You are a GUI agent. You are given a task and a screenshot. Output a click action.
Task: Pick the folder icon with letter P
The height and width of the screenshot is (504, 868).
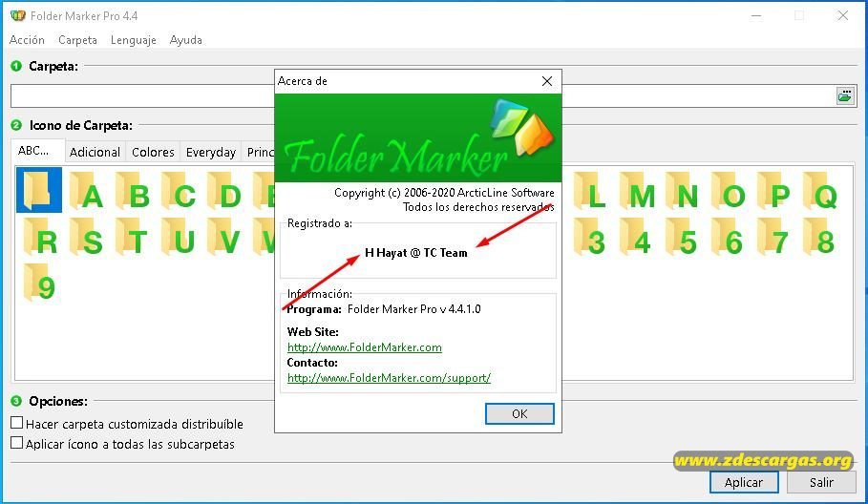pyautogui.click(x=774, y=191)
